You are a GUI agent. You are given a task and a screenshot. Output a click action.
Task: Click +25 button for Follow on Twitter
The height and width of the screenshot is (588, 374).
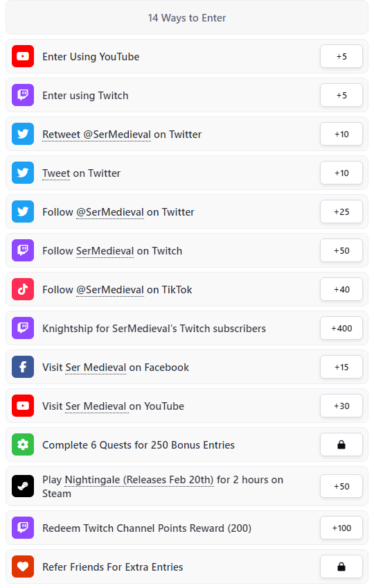coord(341,211)
